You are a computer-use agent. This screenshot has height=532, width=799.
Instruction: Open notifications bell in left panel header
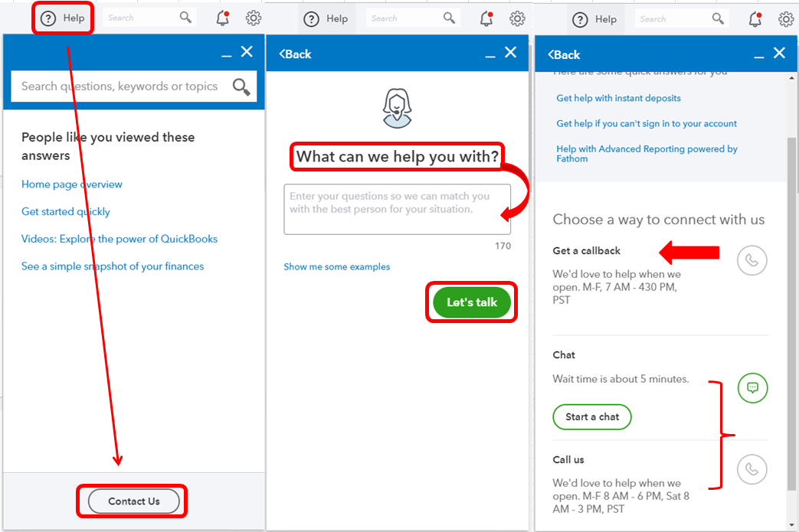[223, 18]
